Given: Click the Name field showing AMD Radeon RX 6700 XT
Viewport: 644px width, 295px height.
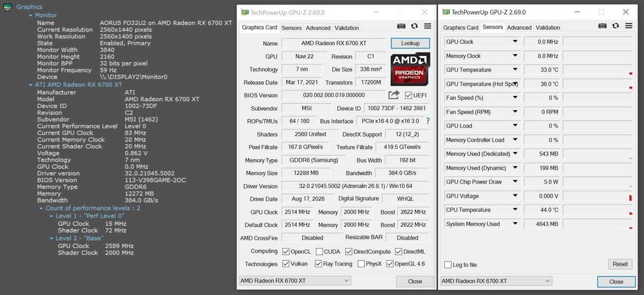Looking at the screenshot, I should click(334, 43).
